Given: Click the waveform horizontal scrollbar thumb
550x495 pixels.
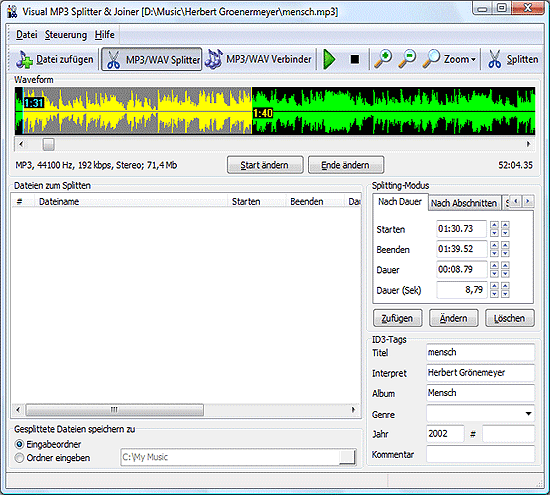Looking at the screenshot, I should click(48, 144).
